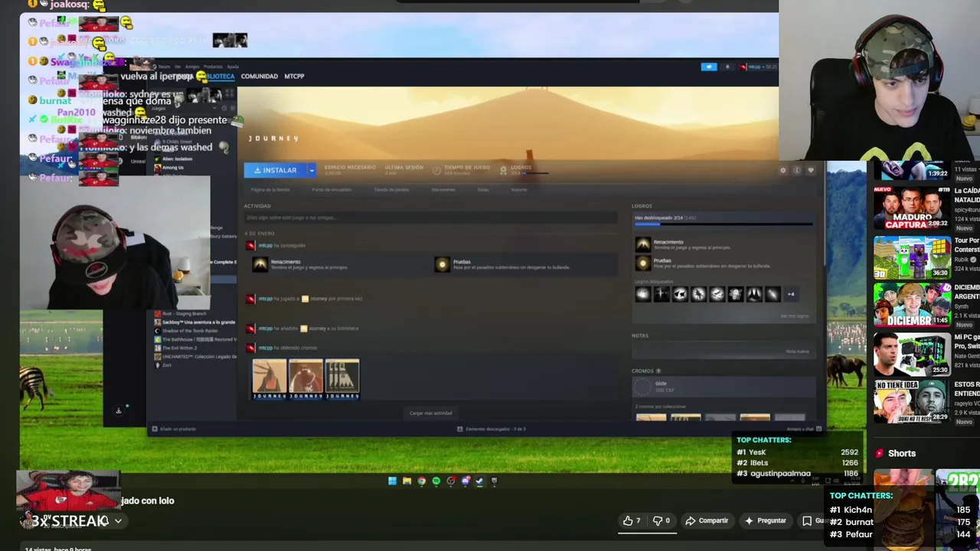Open the MTCPP profile tab in Steam

coord(294,77)
